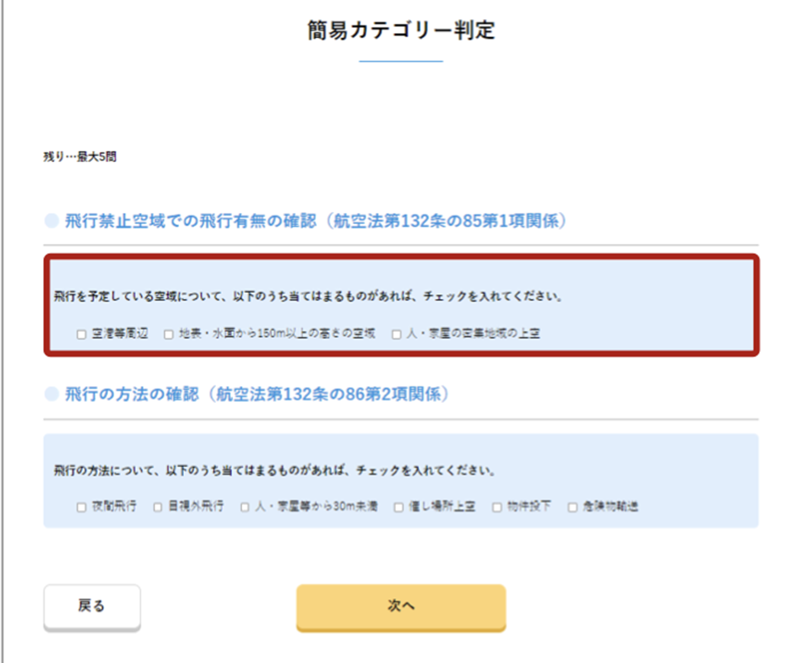Select the 夜間飛行 checkbox
The image size is (812, 663).
pyautogui.click(x=81, y=508)
